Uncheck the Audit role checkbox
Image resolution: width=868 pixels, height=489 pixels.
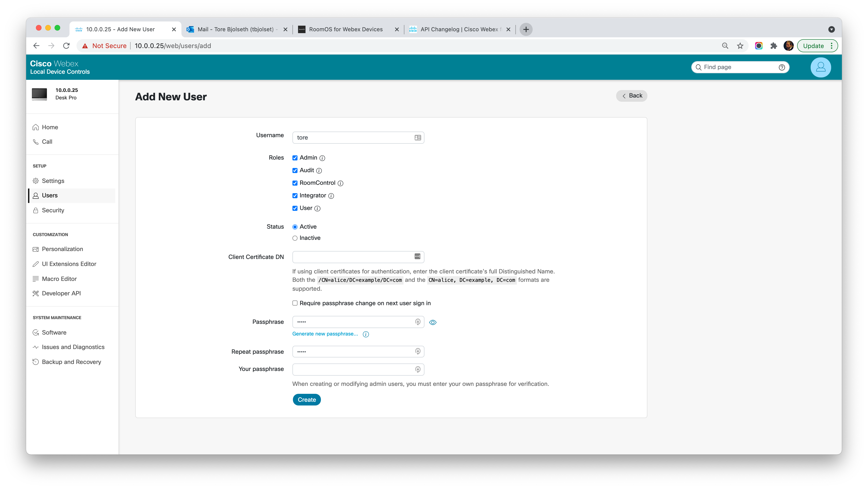[x=295, y=171]
